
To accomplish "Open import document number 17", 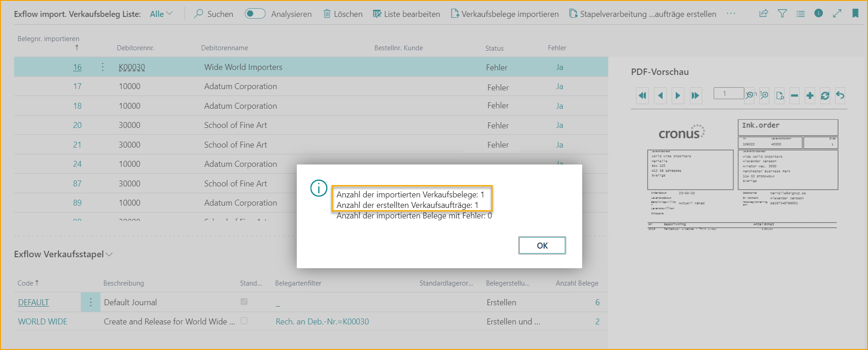I will (77, 86).
